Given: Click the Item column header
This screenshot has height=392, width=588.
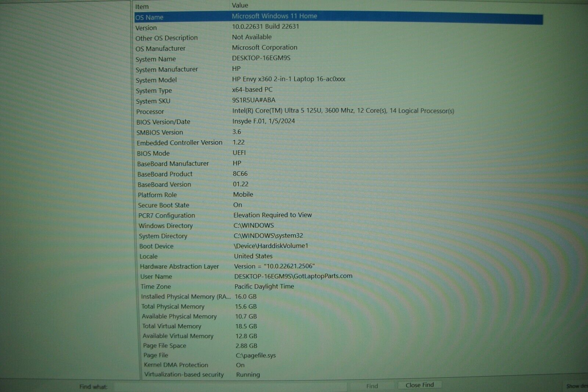Looking at the screenshot, I should pyautogui.click(x=142, y=7).
